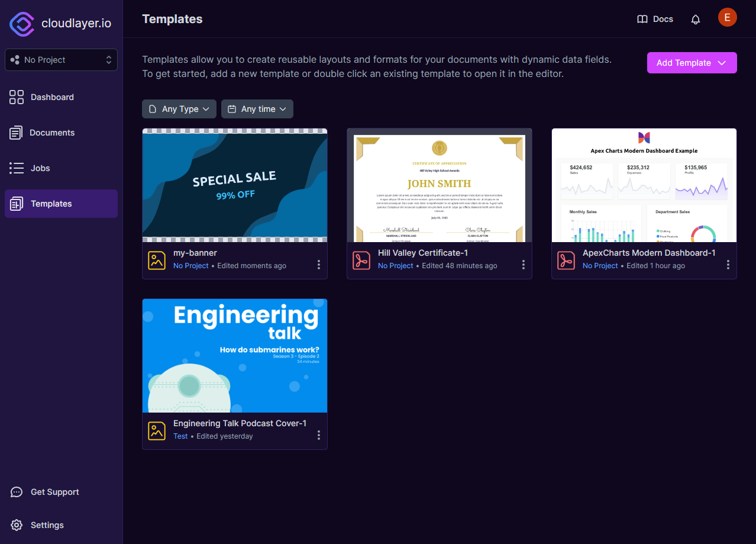Click the cloudlayer.io logo icon
Image resolution: width=756 pixels, height=544 pixels.
(22, 24)
